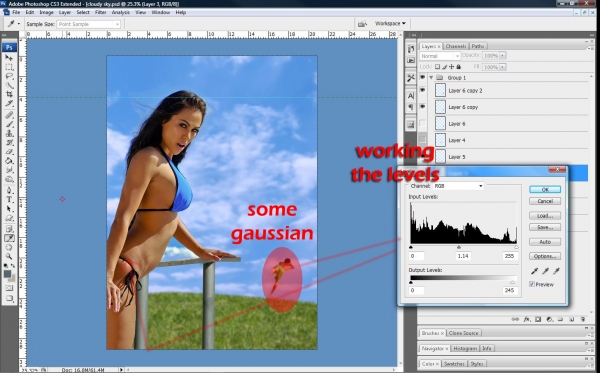Click the create new layer icon

572,319
